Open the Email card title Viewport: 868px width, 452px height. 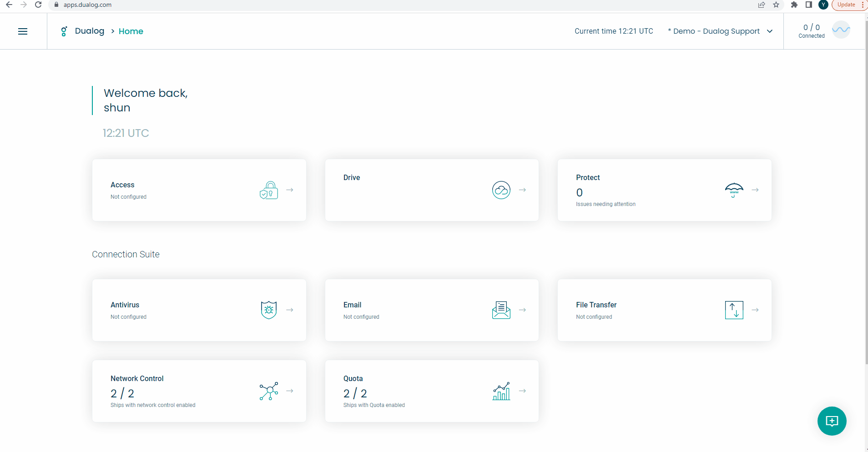[352, 305]
